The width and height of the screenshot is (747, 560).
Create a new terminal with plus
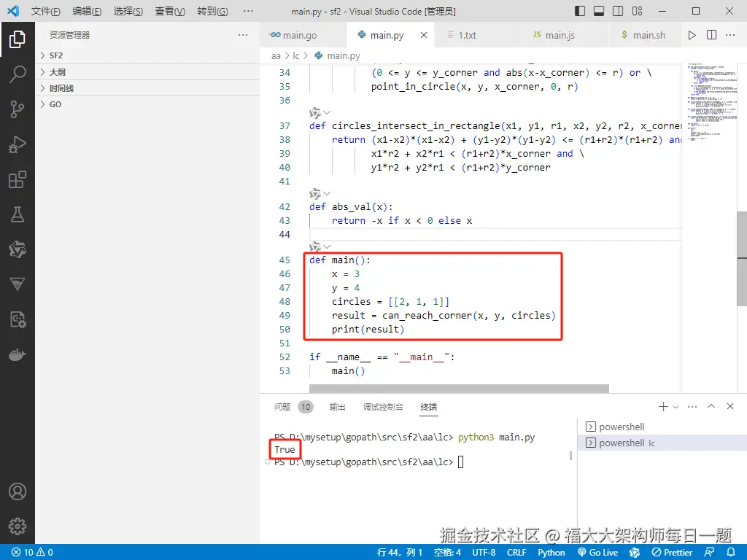click(662, 406)
